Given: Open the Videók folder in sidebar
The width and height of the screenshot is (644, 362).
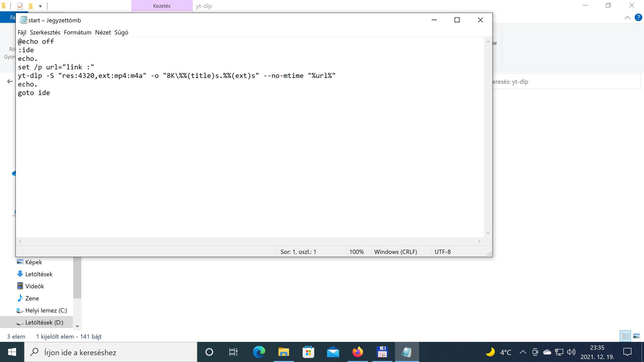Looking at the screenshot, I should [x=35, y=286].
